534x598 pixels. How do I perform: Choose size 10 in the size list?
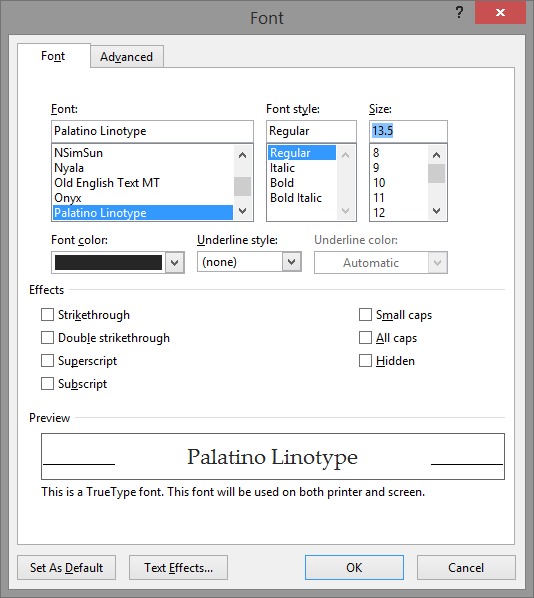pyautogui.click(x=399, y=183)
